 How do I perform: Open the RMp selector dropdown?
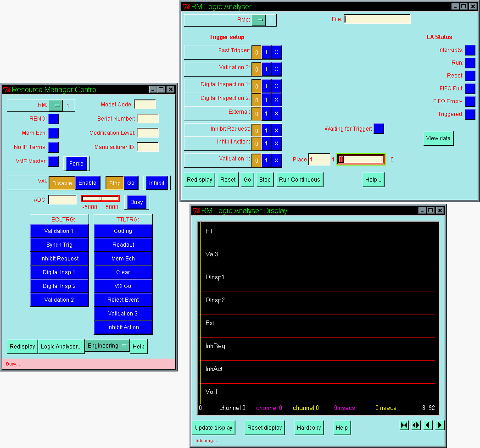[x=259, y=20]
